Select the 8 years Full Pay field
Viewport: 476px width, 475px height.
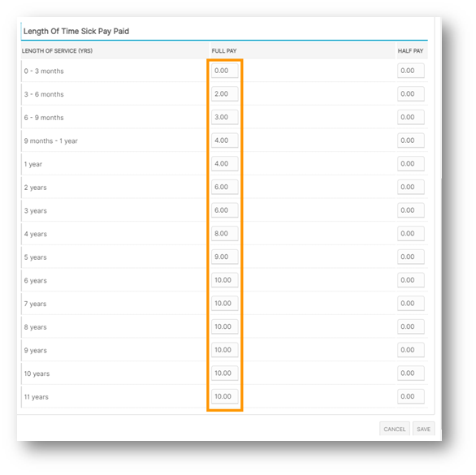[225, 326]
